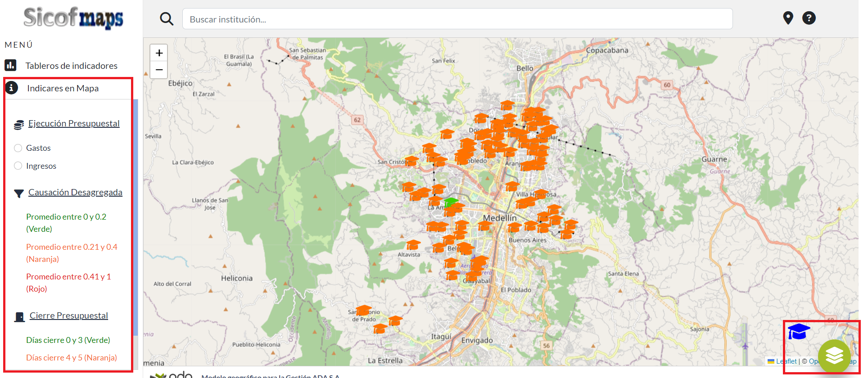The width and height of the screenshot is (868, 378).
Task: Click the blue graduation cap icon
Action: [799, 332]
